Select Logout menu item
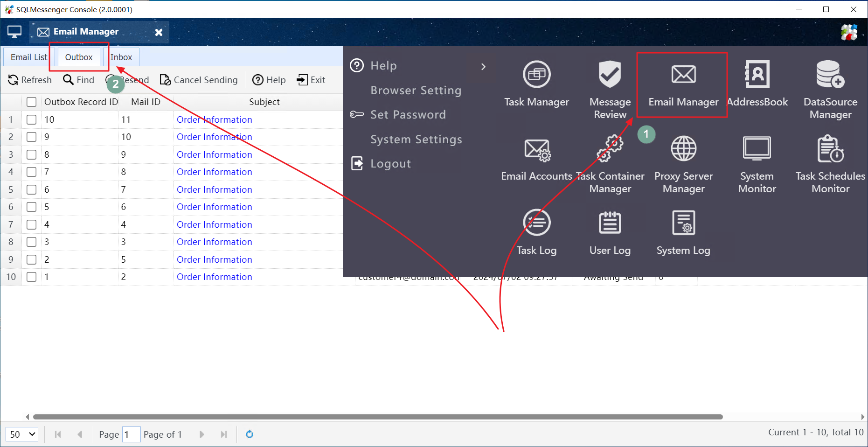Screen dimensions: 868x447 coord(390,164)
